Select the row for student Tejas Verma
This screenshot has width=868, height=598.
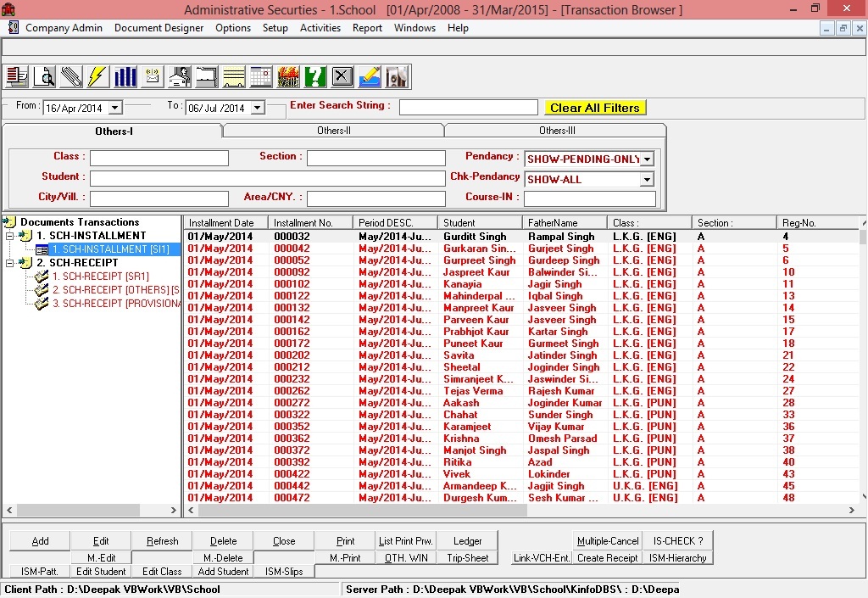(x=521, y=391)
